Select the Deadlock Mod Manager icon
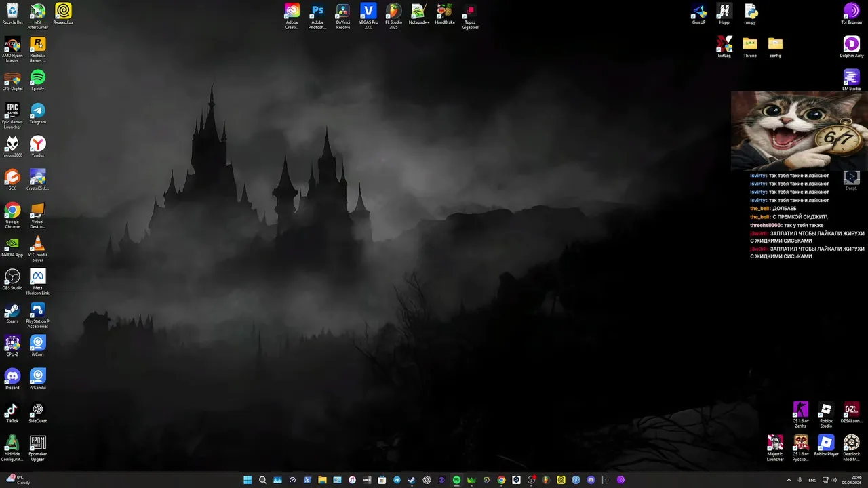This screenshot has width=868, height=488. [852, 448]
